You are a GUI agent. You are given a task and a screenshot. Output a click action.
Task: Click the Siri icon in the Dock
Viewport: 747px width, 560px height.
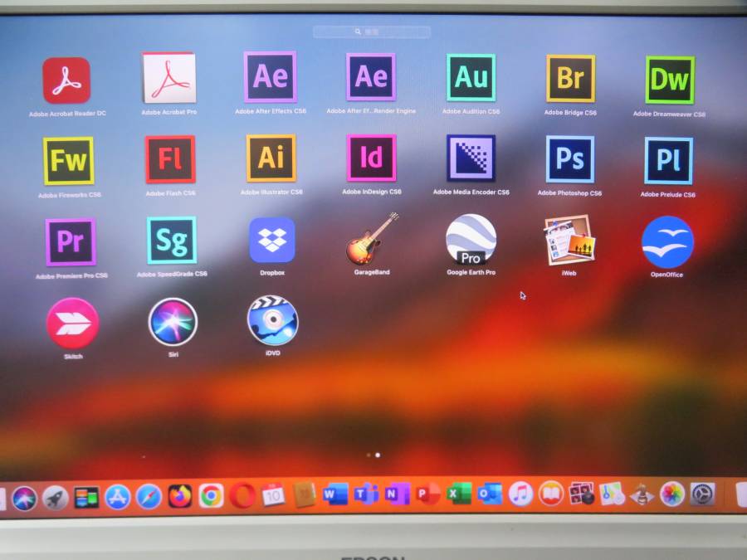point(24,499)
